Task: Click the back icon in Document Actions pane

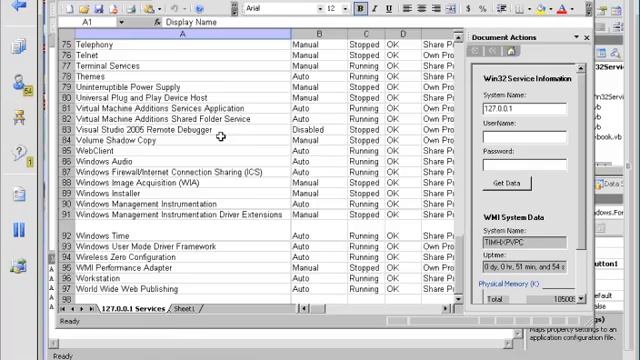Action: click(476, 51)
